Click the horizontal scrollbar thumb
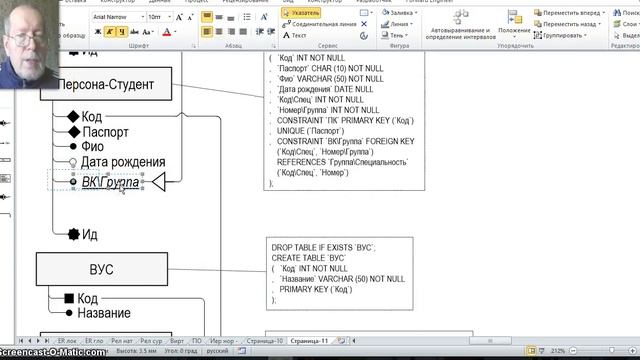The height and width of the screenshot is (360, 640). 490,340
